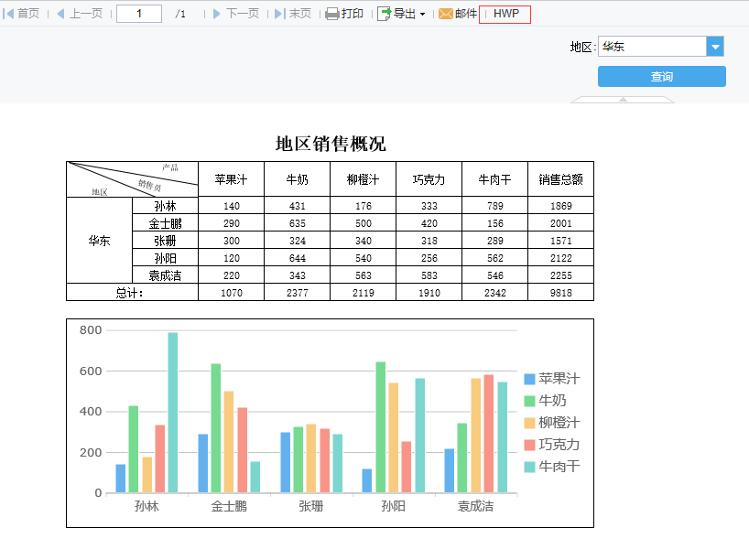Go to first page via 首页

coord(21,14)
